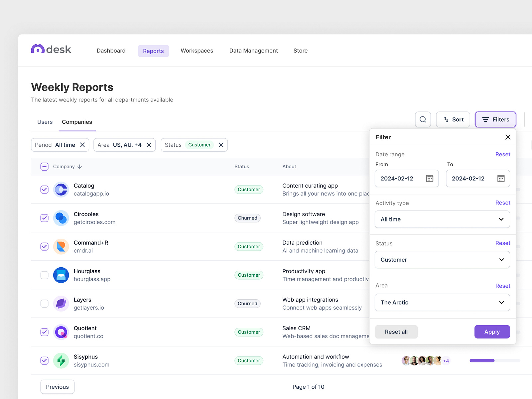Remove the Status Customer filter chip
Viewport: 532px width, 399px height.
click(x=221, y=145)
